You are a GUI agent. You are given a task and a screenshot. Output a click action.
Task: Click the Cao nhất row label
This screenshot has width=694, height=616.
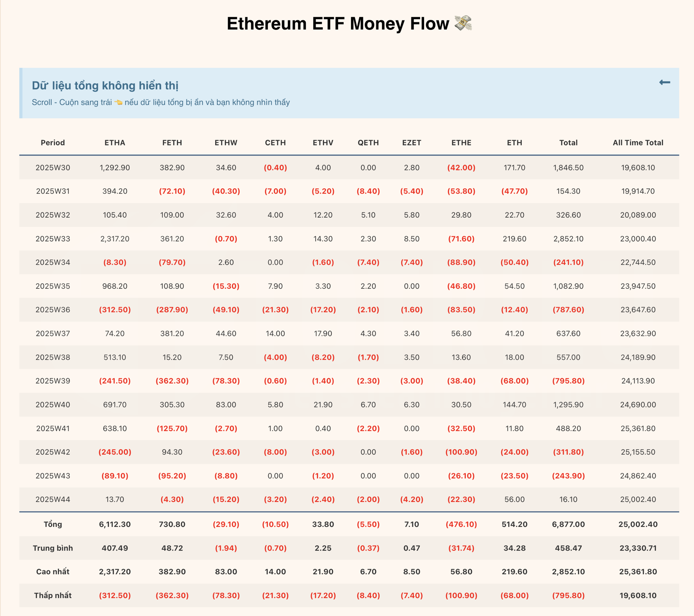coord(53,571)
